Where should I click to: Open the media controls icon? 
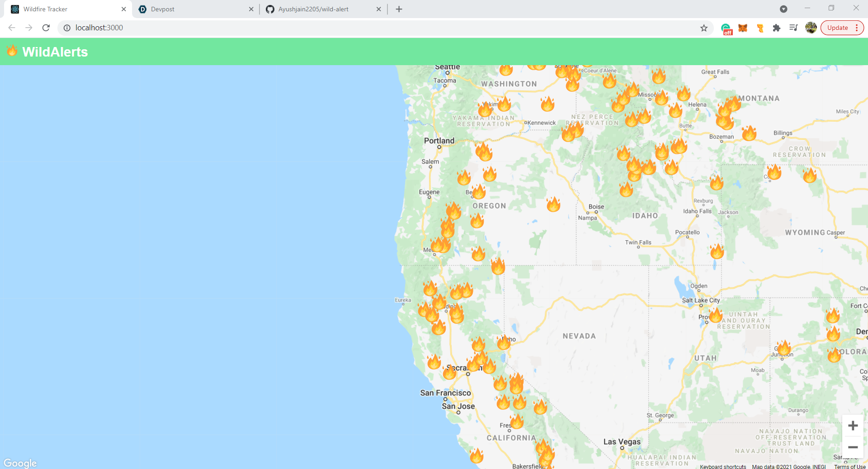793,28
